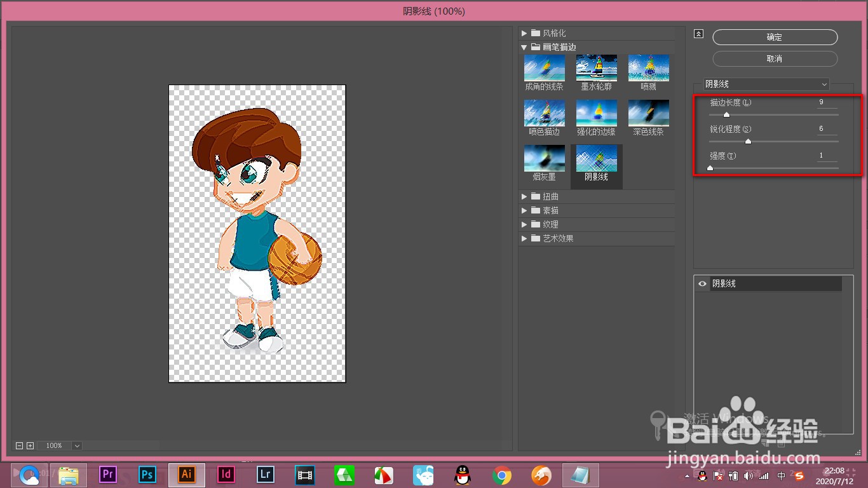Open Google Chrome from taskbar
This screenshot has width=868, height=488.
click(502, 475)
